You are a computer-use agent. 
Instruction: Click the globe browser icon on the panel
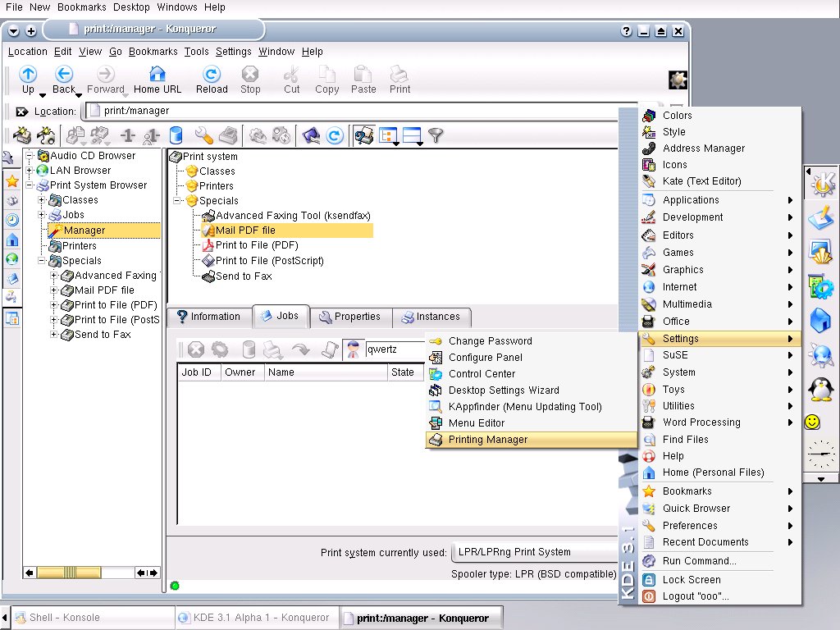click(820, 354)
